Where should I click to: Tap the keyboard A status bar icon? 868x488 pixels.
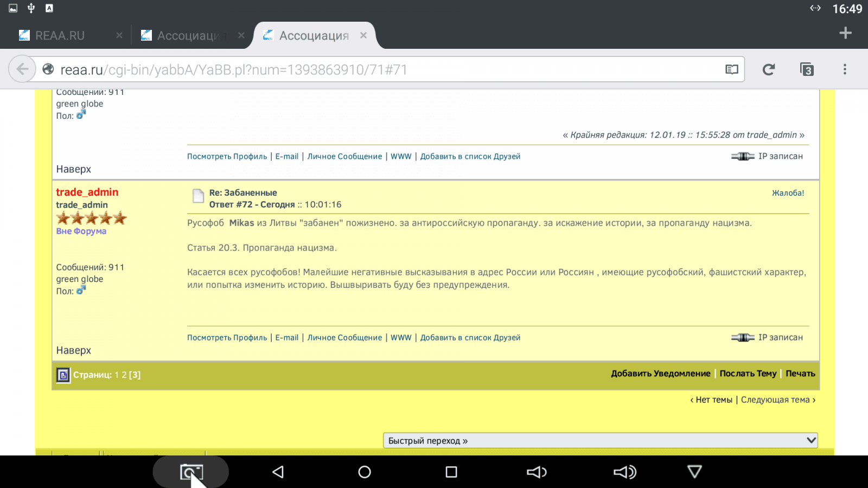point(49,8)
